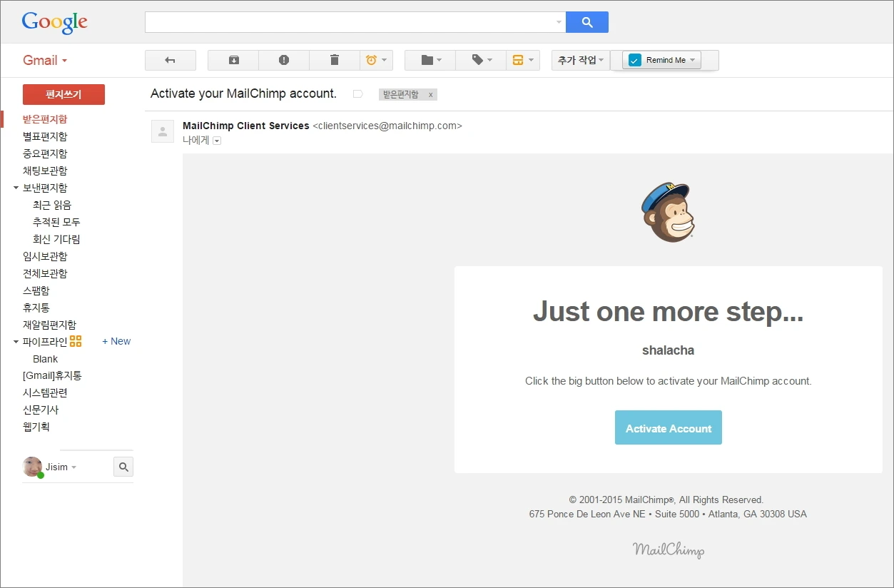The width and height of the screenshot is (894, 588).
Task: Click the Atlanta address line in footer
Action: [668, 514]
